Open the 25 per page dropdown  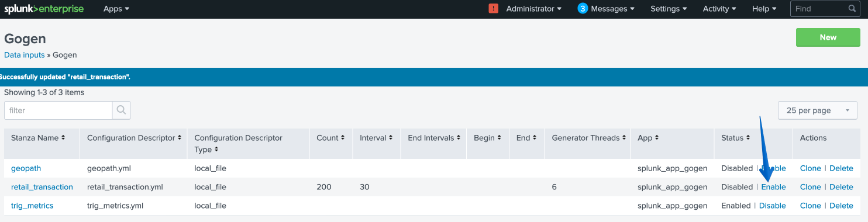click(x=818, y=110)
